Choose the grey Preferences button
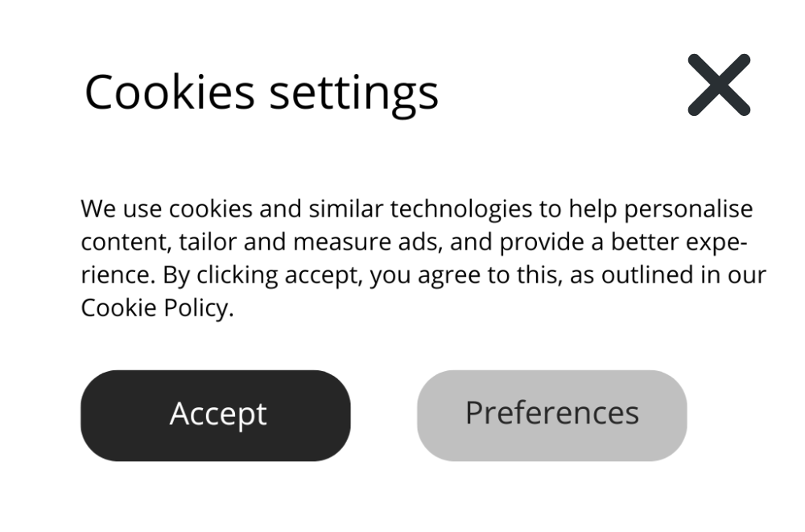Viewport: 805px width, 532px height. (x=552, y=415)
